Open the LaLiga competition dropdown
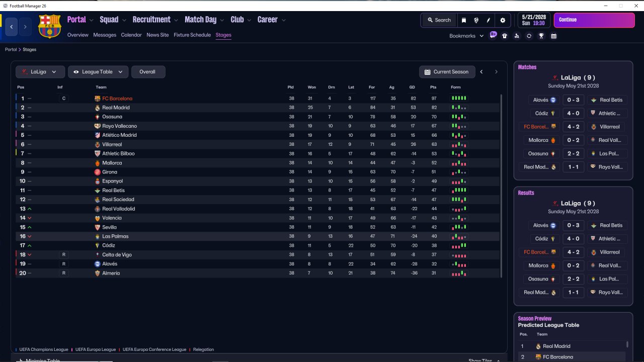Image resolution: width=644 pixels, height=362 pixels. (40, 72)
